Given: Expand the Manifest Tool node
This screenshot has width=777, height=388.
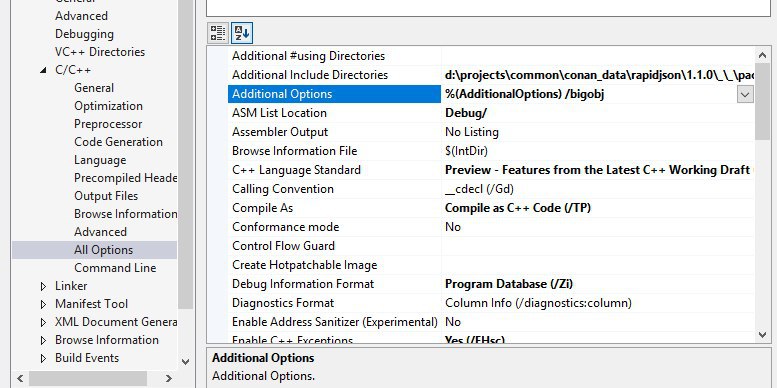Looking at the screenshot, I should tap(43, 304).
